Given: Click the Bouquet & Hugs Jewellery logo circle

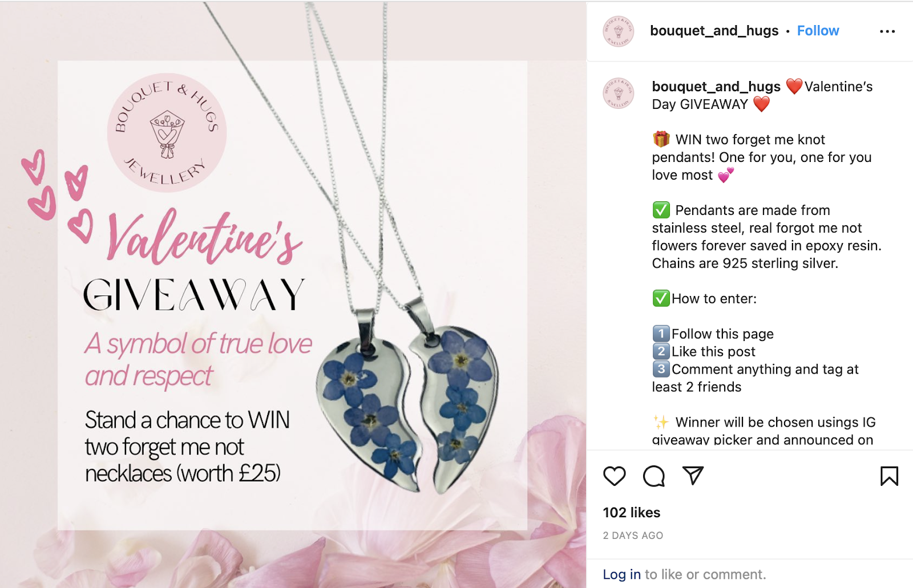Looking at the screenshot, I should (x=167, y=132).
